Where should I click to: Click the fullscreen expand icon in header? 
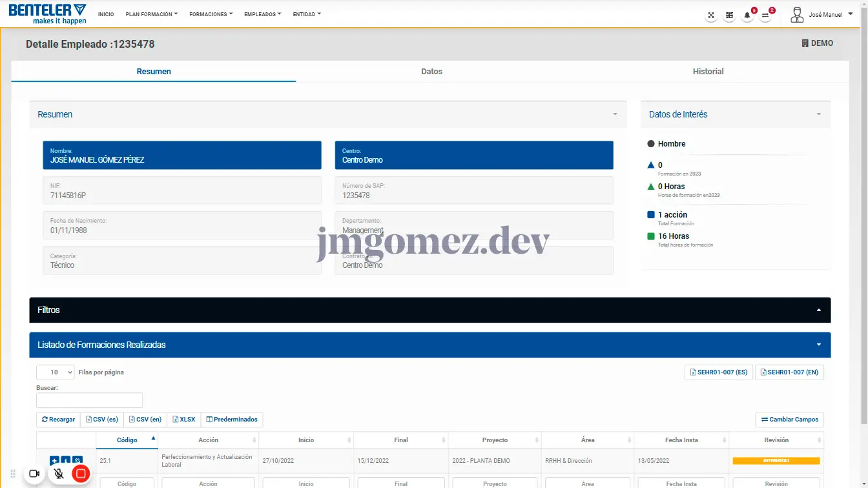711,15
